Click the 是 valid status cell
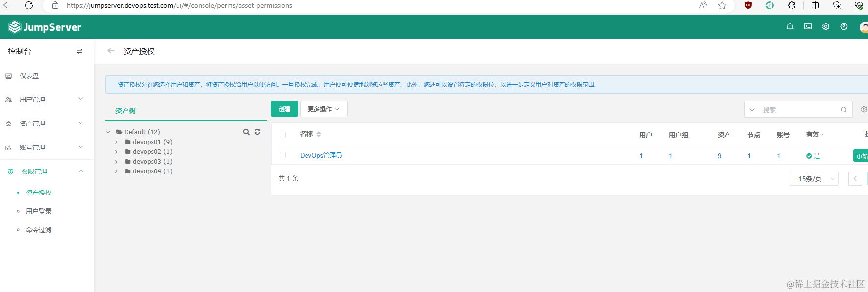Screen dimensions: 868x292 pyautogui.click(x=813, y=156)
